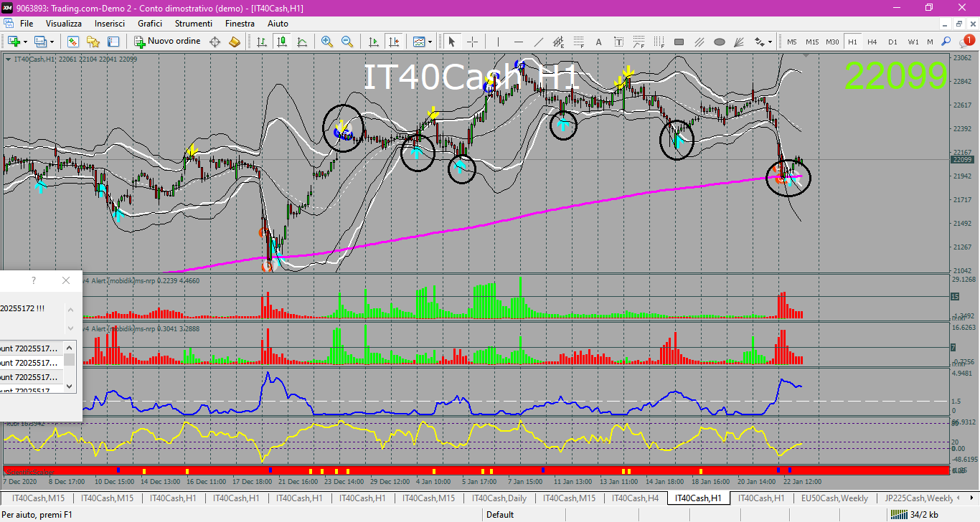The height and width of the screenshot is (522, 980).
Task: Show the Market Watch window
Action: click(73, 42)
